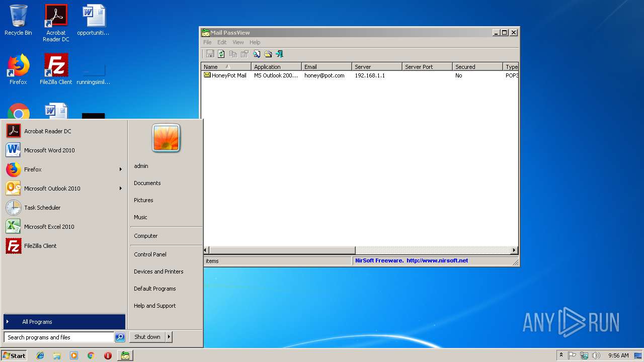This screenshot has width=644, height=362.
Task: Open the Edit menu in Mail PassView
Action: pyautogui.click(x=222, y=42)
